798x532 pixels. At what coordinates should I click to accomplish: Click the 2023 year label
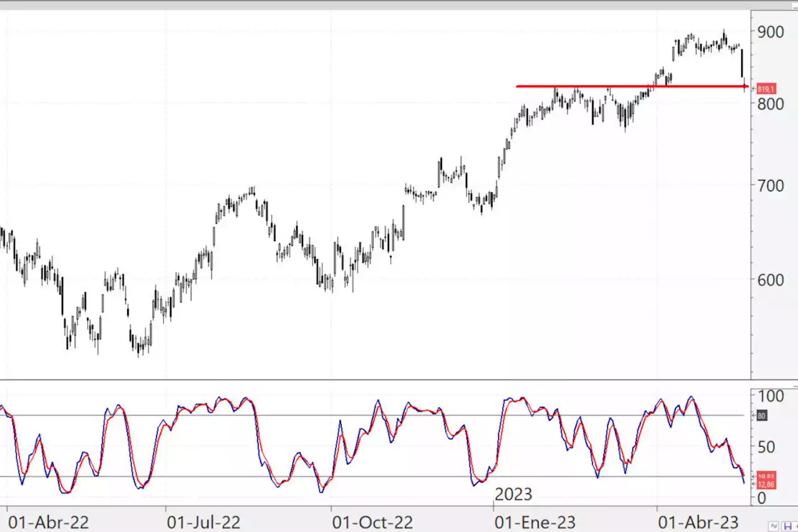point(514,495)
